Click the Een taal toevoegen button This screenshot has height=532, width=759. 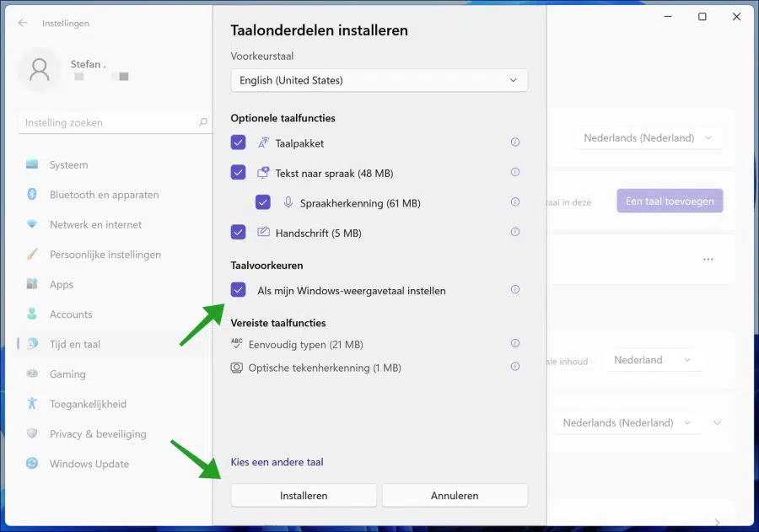(670, 201)
